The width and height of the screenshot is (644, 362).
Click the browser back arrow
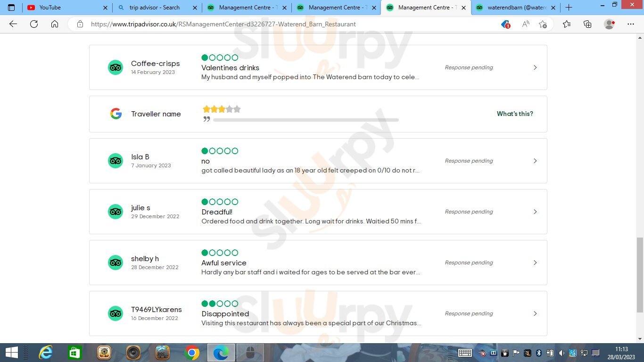click(13, 24)
